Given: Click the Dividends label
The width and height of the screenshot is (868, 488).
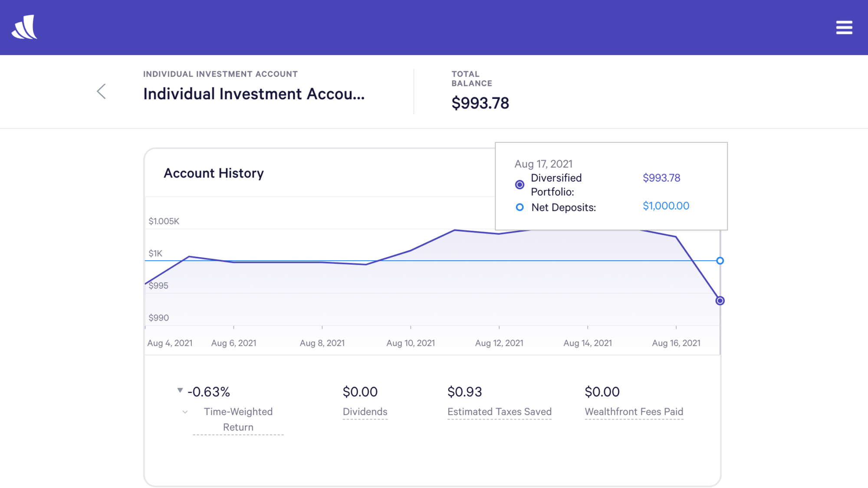Looking at the screenshot, I should tap(365, 412).
